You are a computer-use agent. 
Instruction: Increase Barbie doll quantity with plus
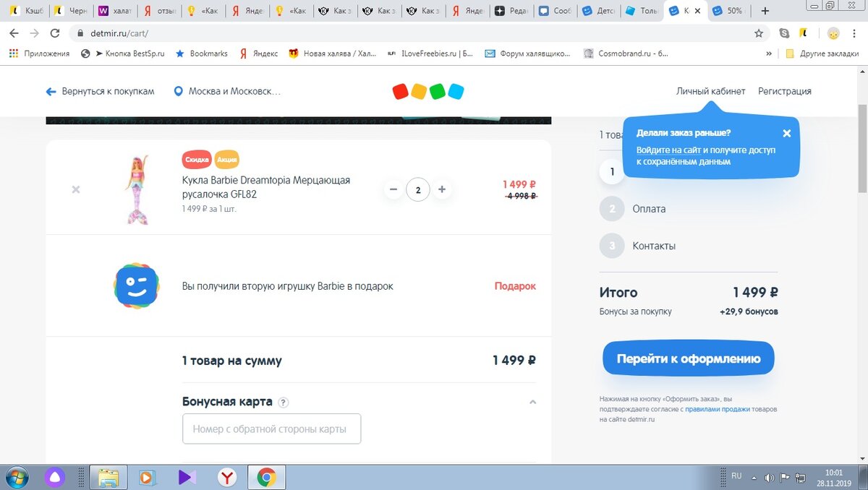442,189
